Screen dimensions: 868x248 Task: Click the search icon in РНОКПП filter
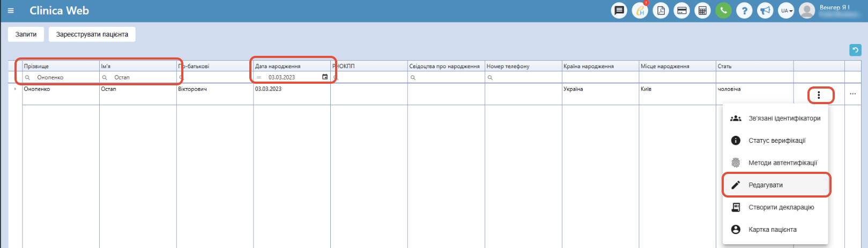click(336, 78)
